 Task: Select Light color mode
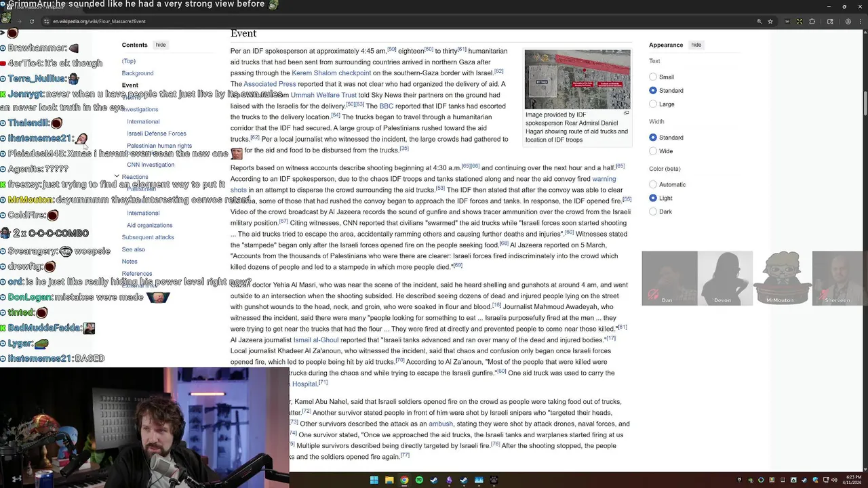[653, 198]
